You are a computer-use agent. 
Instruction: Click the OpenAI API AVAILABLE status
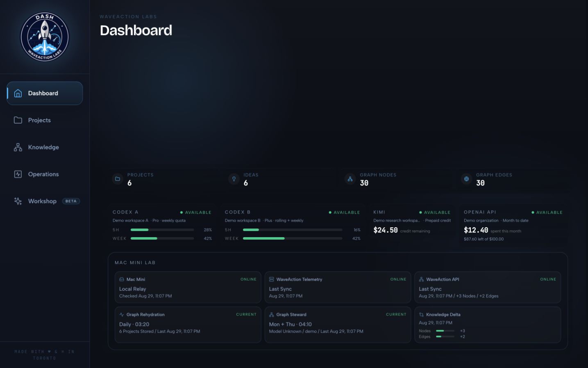click(x=547, y=213)
